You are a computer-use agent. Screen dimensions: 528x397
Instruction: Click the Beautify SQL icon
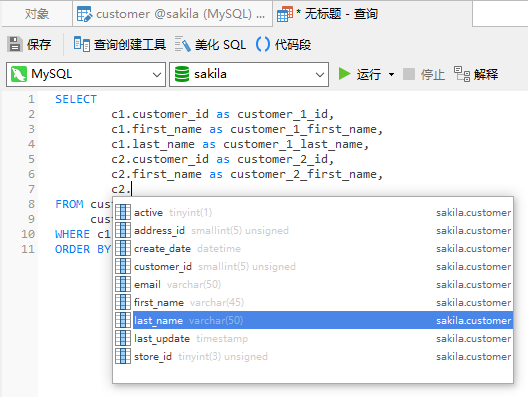tap(183, 44)
